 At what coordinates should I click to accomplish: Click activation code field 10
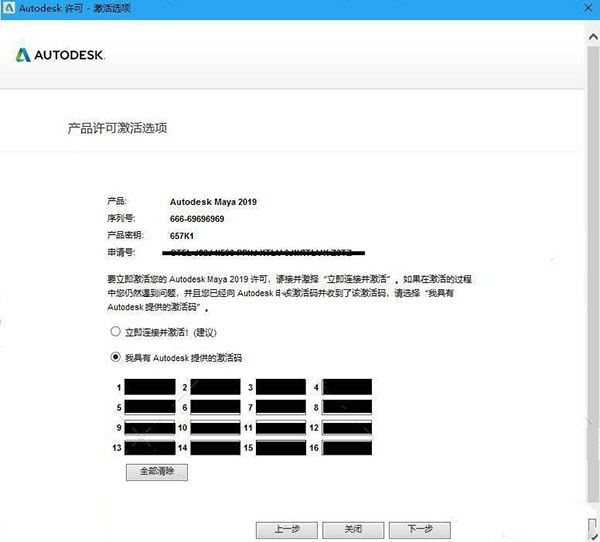coord(215,428)
